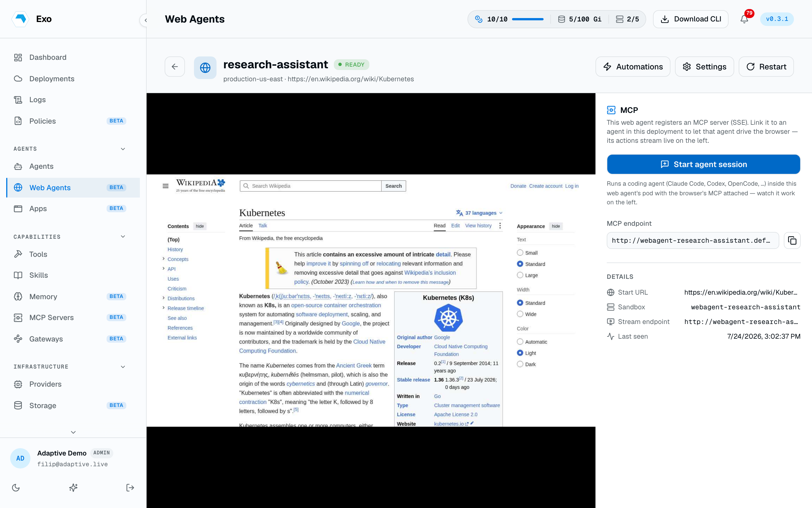Open agent Settings

tap(704, 67)
